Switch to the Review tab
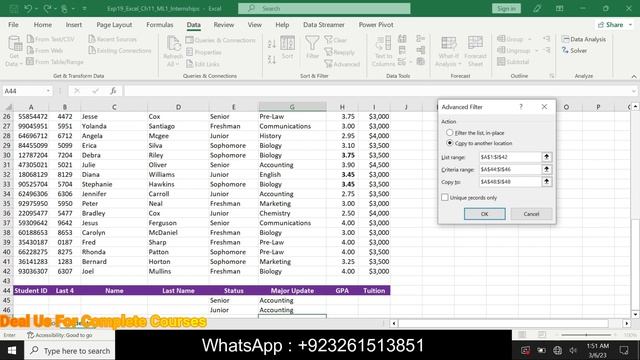The height and width of the screenshot is (360, 640). 224,24
